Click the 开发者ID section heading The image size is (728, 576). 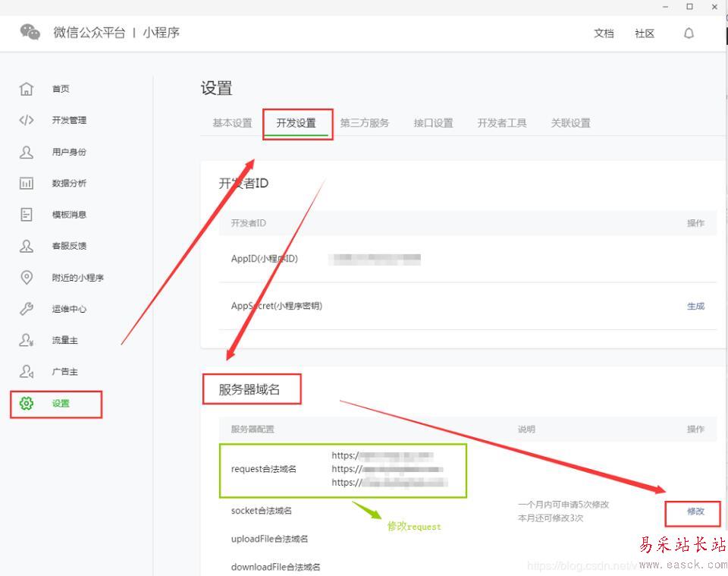coord(243,184)
